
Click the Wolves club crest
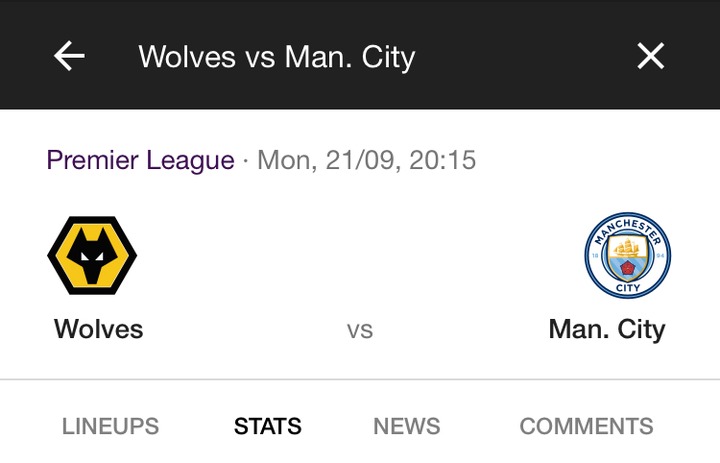coord(92,255)
